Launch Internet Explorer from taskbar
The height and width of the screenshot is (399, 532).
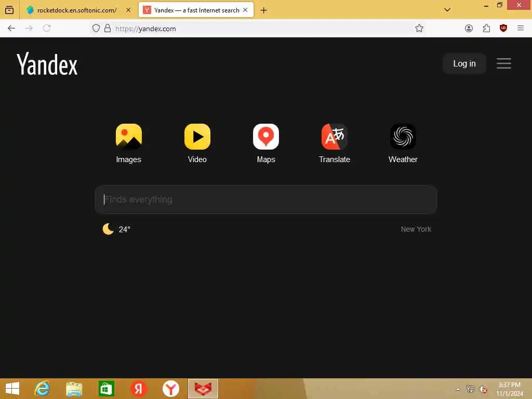42,389
